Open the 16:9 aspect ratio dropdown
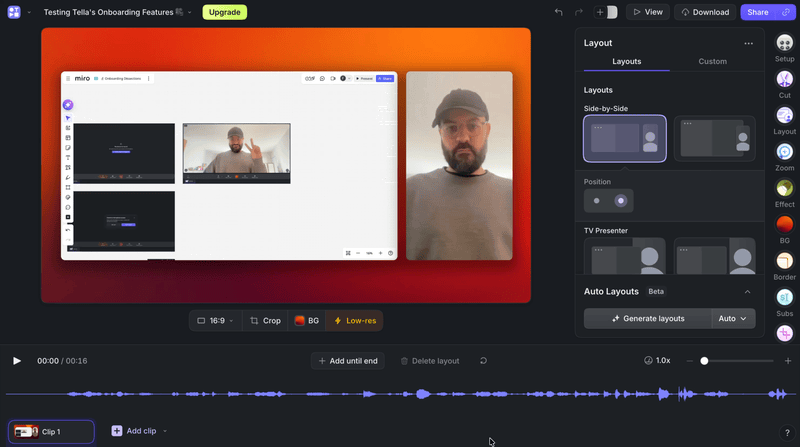This screenshot has height=447, width=800. (x=215, y=320)
